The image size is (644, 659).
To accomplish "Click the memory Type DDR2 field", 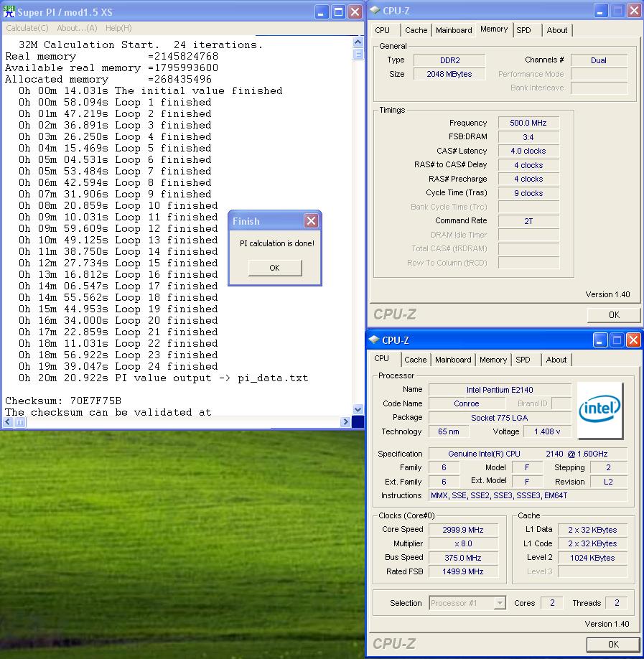I will (449, 60).
